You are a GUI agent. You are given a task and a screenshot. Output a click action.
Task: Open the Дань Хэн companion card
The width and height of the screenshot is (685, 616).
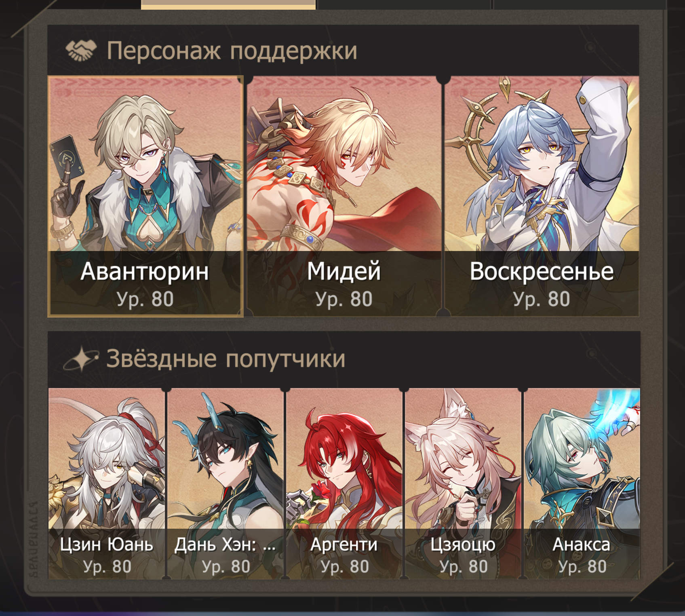(226, 483)
